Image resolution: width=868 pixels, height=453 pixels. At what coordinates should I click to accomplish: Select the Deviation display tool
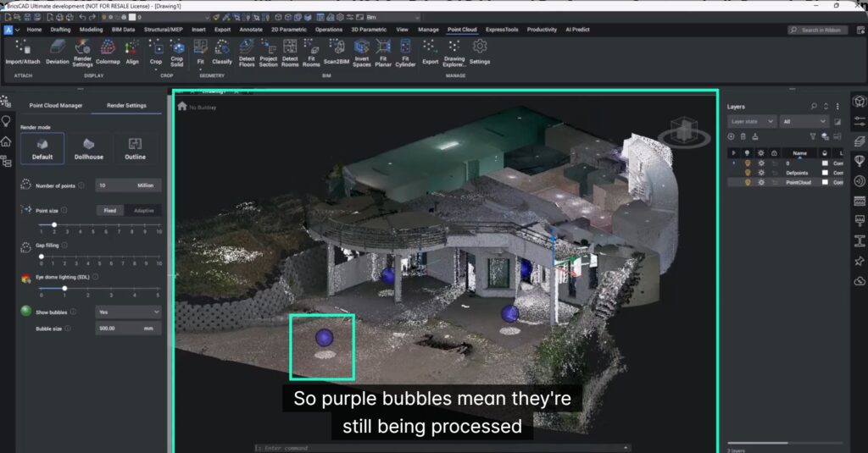click(57, 53)
